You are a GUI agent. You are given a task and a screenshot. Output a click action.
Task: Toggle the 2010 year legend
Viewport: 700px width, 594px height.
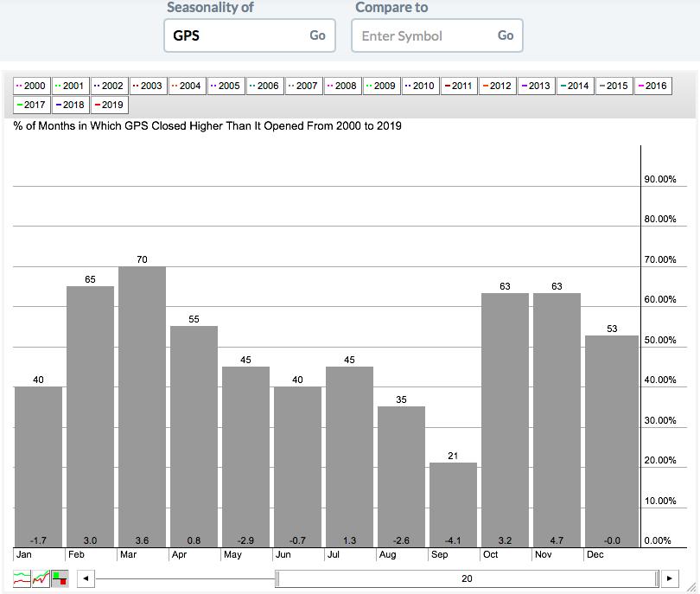pyautogui.click(x=420, y=86)
